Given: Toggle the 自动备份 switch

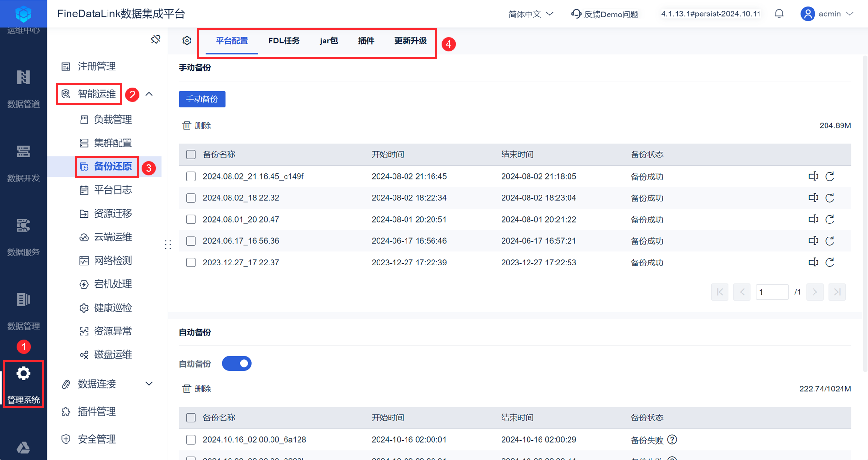Looking at the screenshot, I should [x=237, y=363].
